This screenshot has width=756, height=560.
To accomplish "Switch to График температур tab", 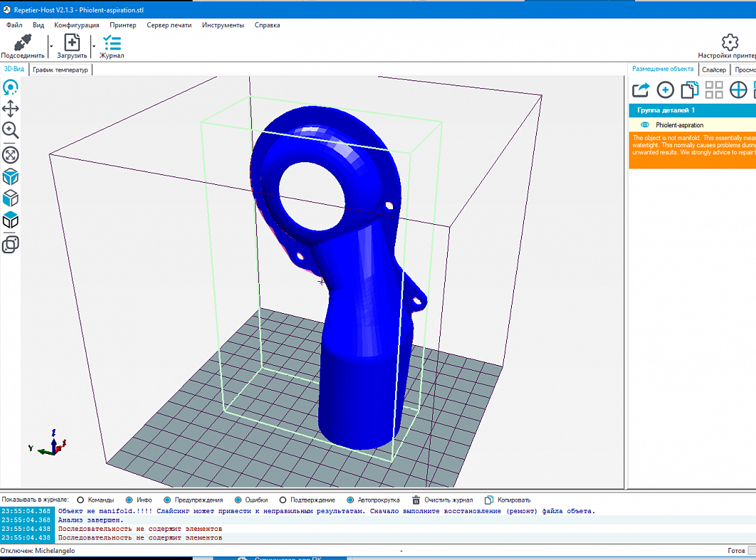I will [x=61, y=70].
